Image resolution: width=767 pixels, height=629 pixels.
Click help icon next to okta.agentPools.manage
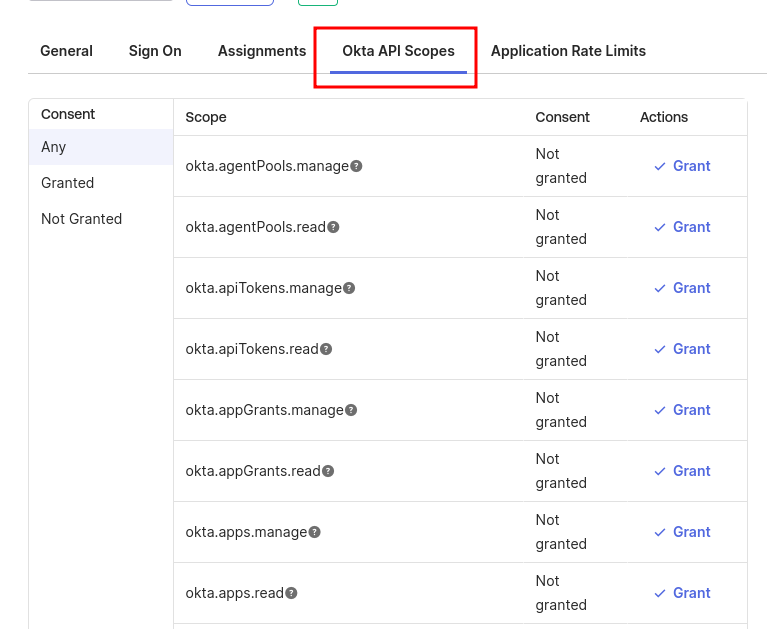(x=357, y=166)
